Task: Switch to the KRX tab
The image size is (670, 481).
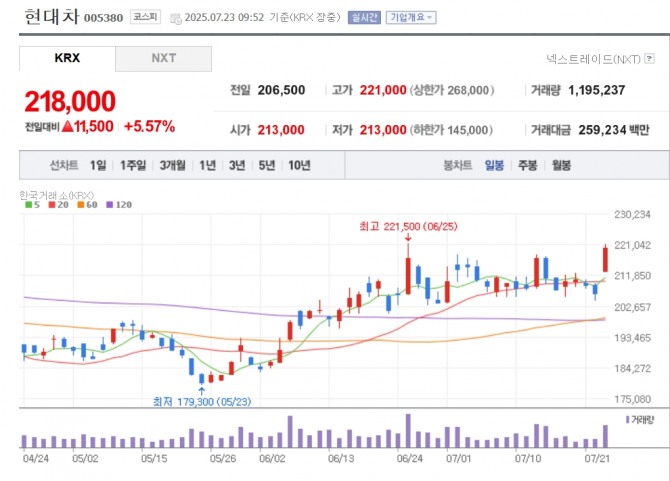Action: click(67, 58)
